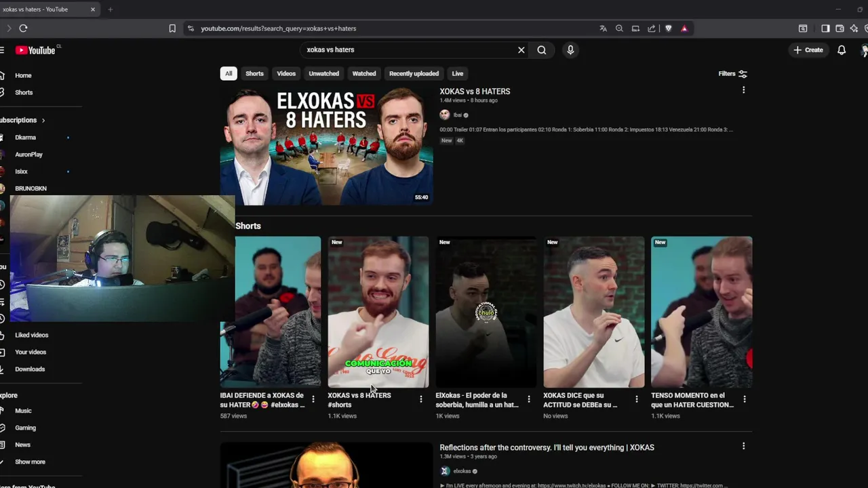
Task: Open the Filters panel
Action: tap(732, 73)
